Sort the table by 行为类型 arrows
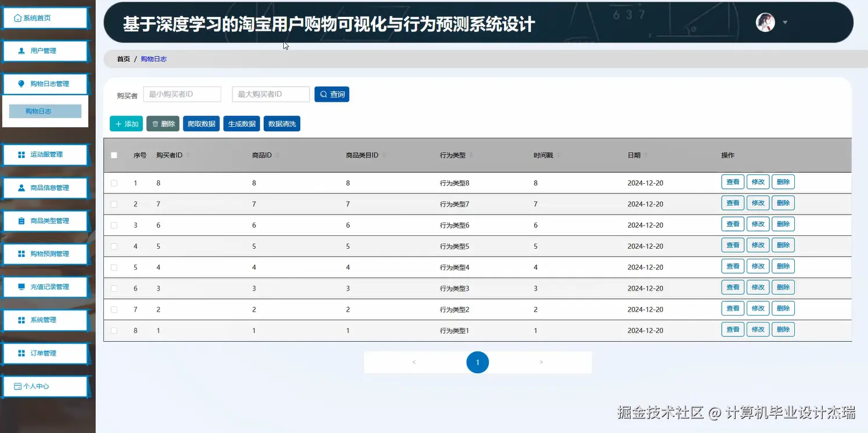 tap(471, 155)
